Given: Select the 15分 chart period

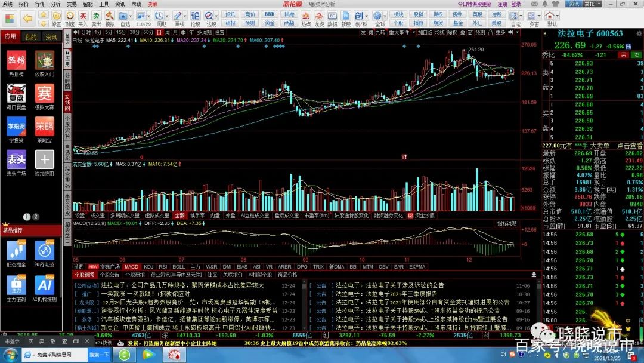Looking at the screenshot, I should pos(120,32).
